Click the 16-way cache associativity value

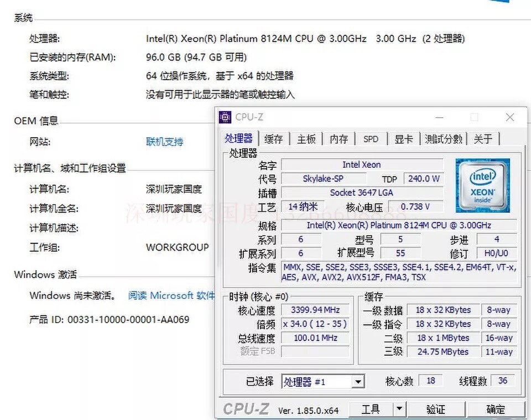coord(499,338)
